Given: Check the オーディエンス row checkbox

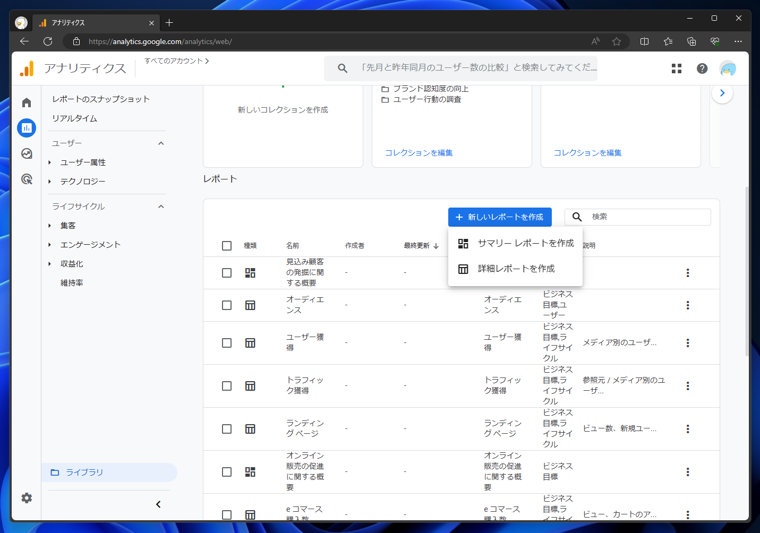Looking at the screenshot, I should click(226, 305).
